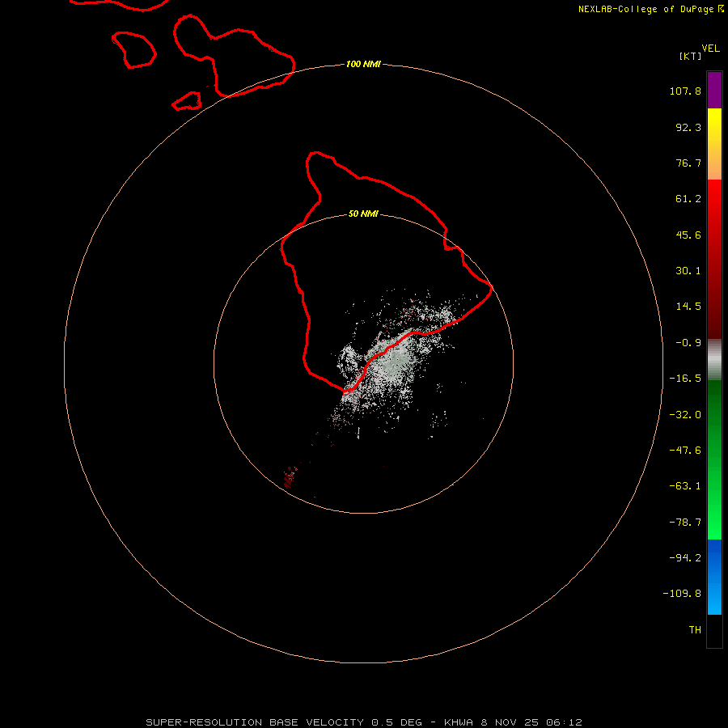Click the dark red echo cluster southwest of the island
This screenshot has width=728, height=728.
tap(290, 477)
